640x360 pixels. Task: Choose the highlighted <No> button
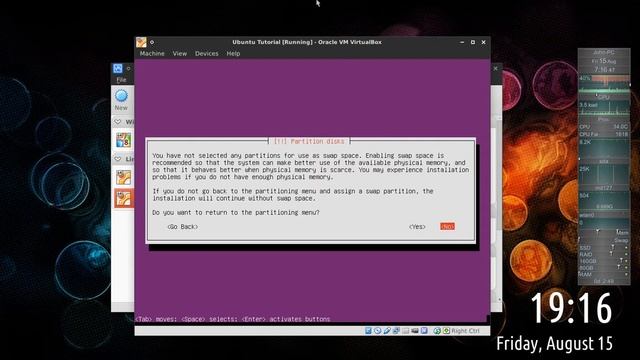point(447,227)
